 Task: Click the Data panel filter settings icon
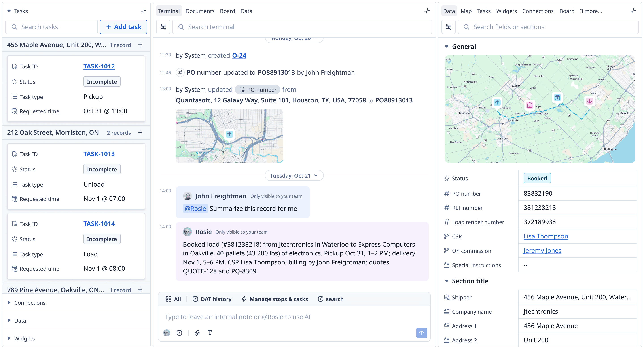pos(449,27)
